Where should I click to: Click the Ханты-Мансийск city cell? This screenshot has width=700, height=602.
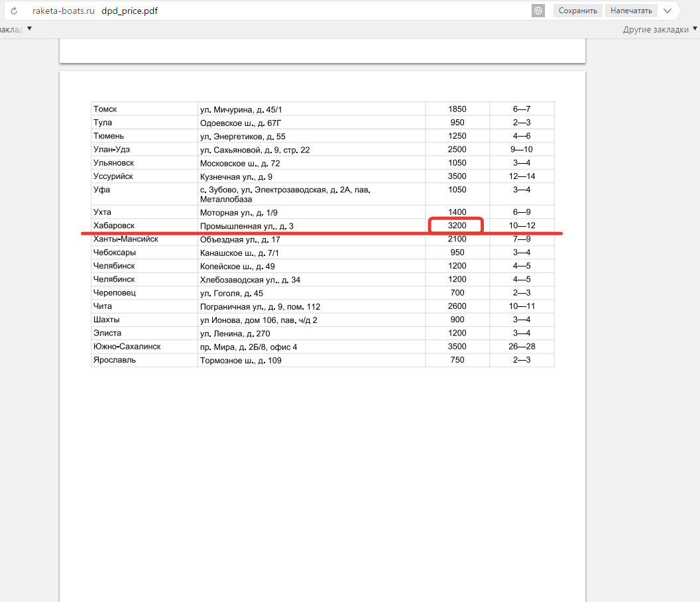pyautogui.click(x=126, y=239)
